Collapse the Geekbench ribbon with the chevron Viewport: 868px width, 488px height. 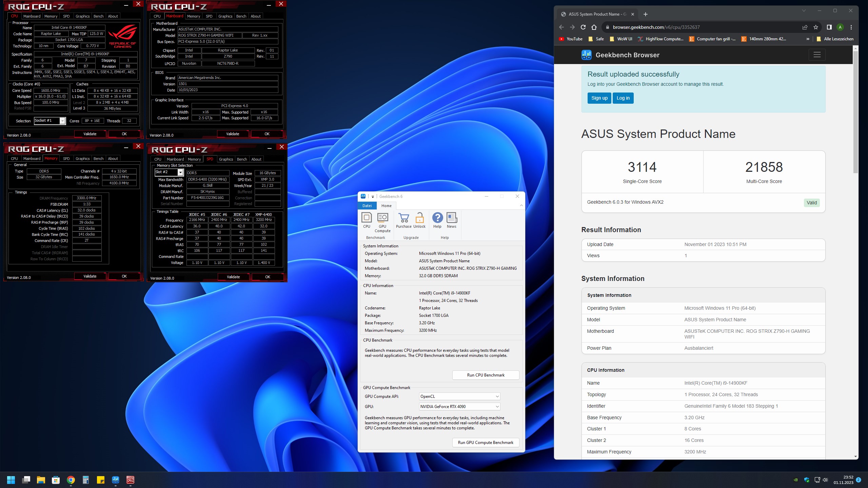point(521,205)
